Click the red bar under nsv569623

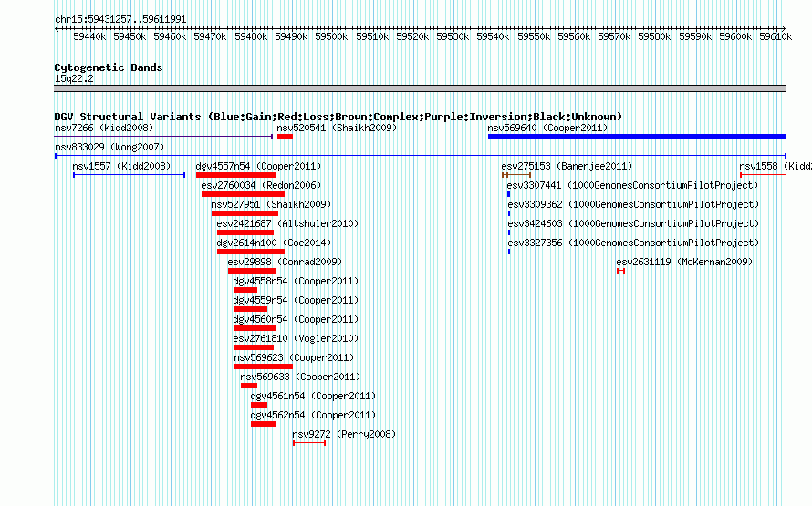click(x=264, y=367)
